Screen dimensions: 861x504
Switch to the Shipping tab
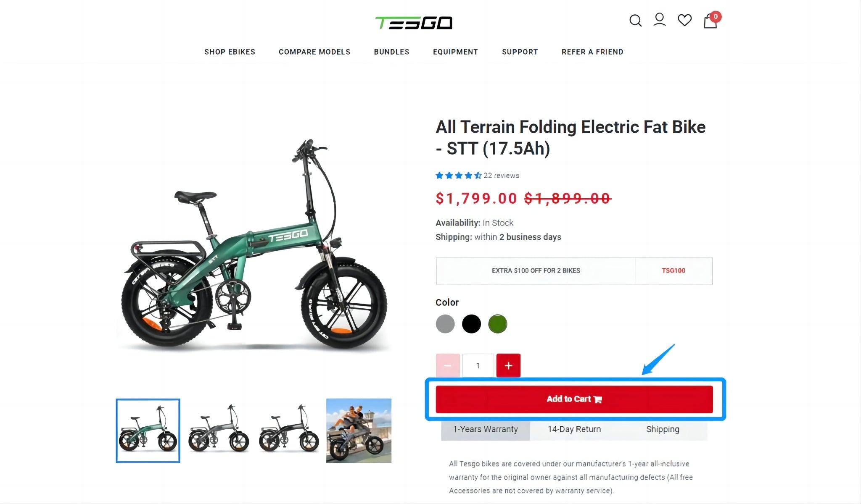click(x=663, y=429)
